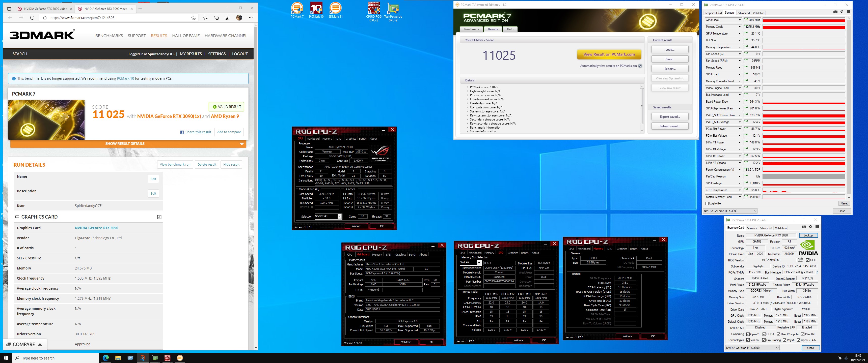Open the PCMark 10 desktop shortcut
The height and width of the screenshot is (363, 868).
pyautogui.click(x=316, y=10)
